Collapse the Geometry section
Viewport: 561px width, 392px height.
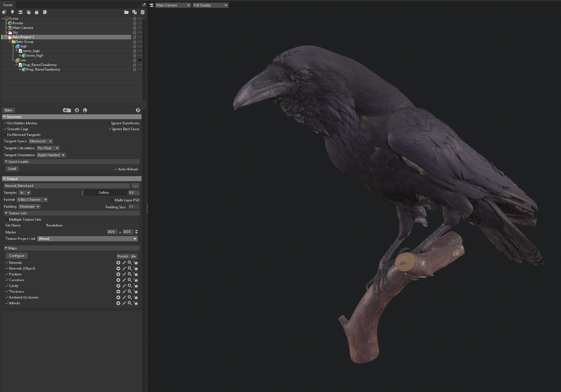[5, 117]
